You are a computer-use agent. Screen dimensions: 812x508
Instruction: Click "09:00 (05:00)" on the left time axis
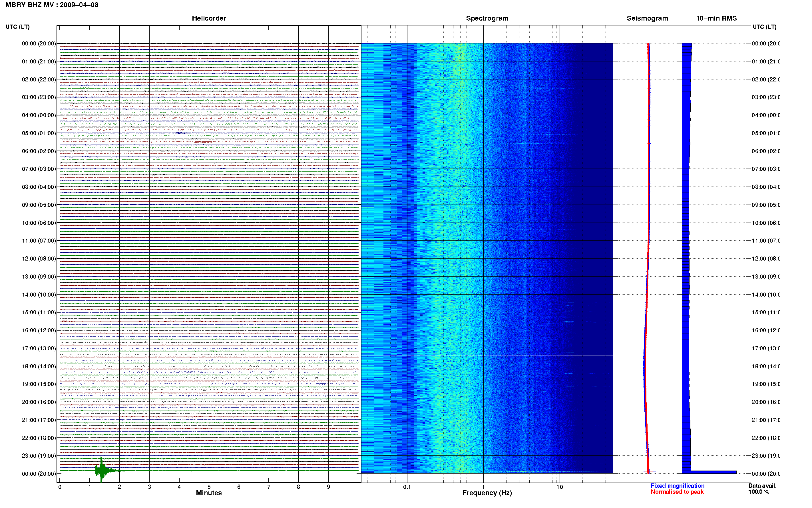(x=39, y=205)
